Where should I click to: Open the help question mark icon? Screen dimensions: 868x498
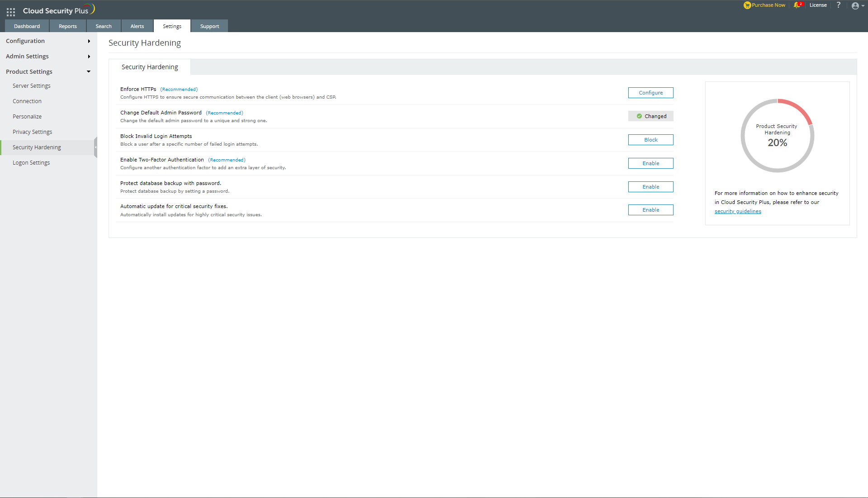[x=839, y=5]
